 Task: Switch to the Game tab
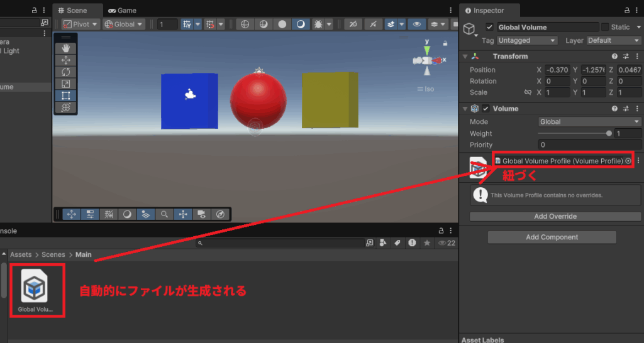click(122, 11)
